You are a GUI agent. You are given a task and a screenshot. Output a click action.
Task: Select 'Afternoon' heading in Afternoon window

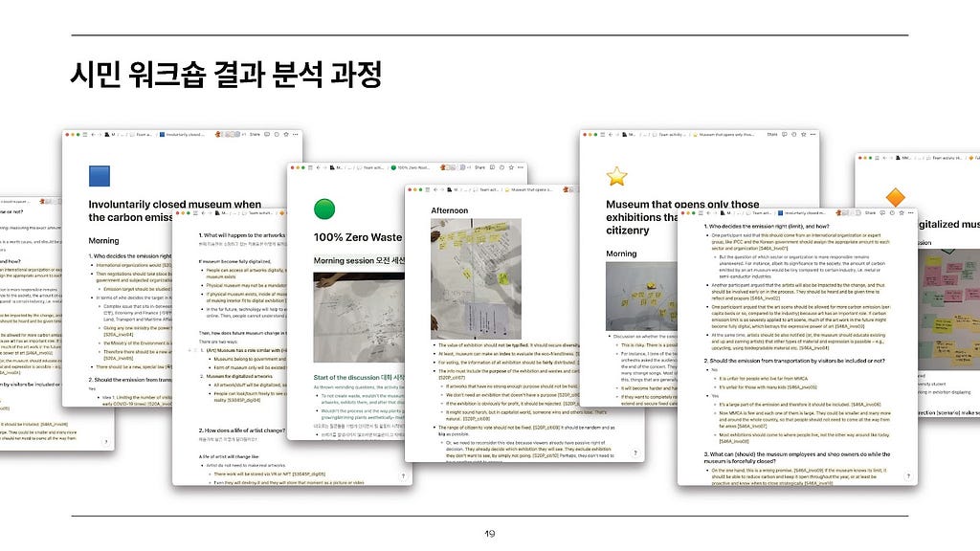pos(450,210)
